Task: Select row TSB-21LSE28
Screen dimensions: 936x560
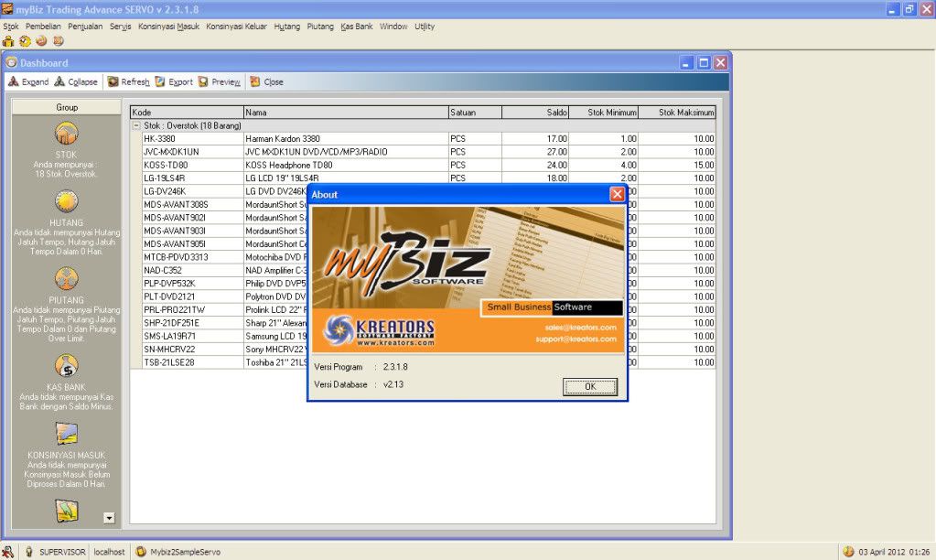Action: pyautogui.click(x=224, y=361)
